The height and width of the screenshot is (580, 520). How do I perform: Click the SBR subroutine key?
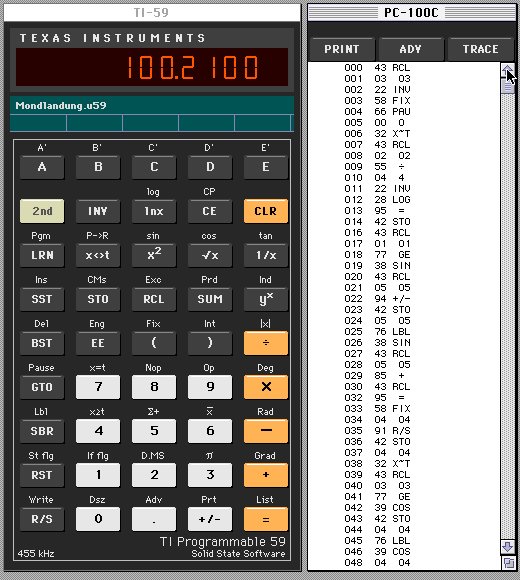tap(42, 431)
